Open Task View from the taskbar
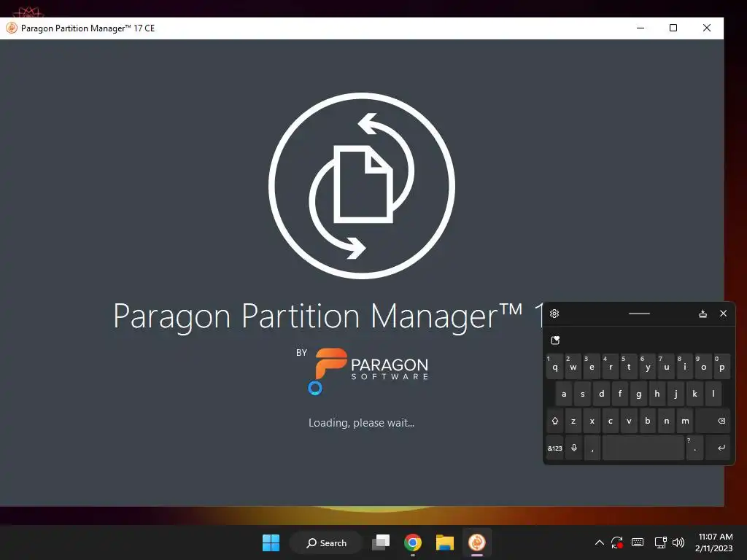The height and width of the screenshot is (560, 747). tap(381, 542)
